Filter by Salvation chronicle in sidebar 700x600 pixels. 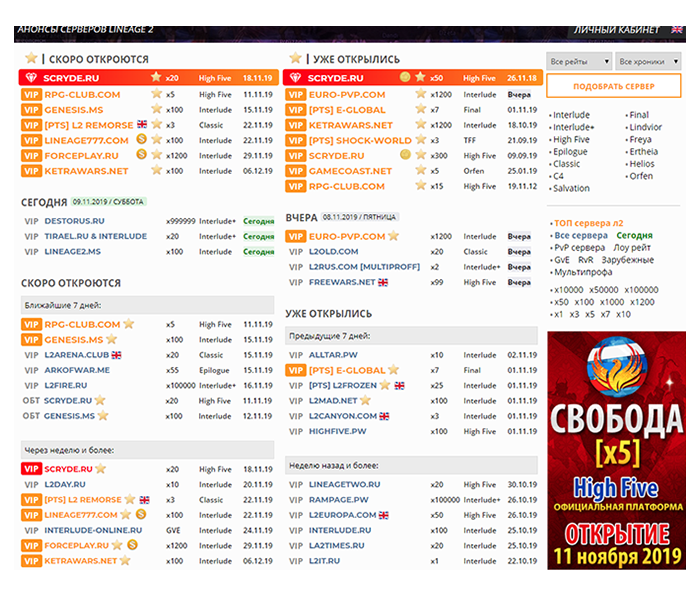point(571,188)
